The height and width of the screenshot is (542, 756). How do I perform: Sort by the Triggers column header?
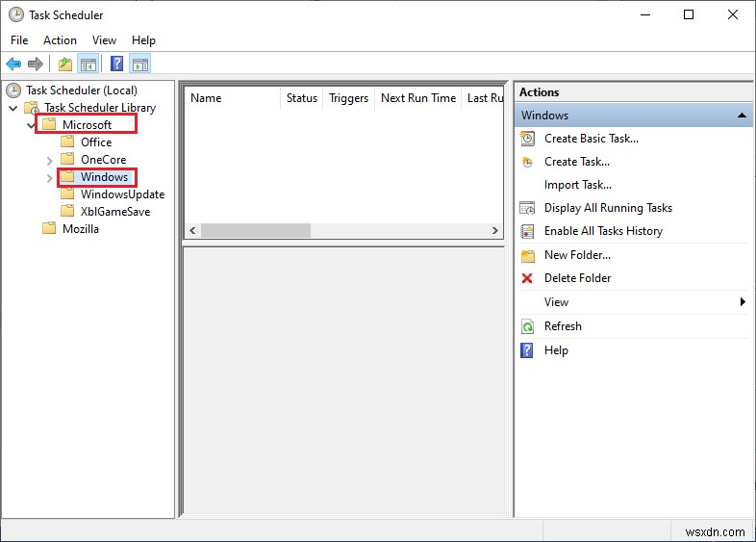coord(348,98)
